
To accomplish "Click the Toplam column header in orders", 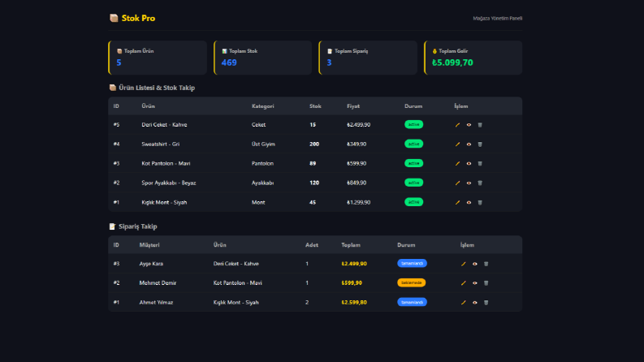I will [x=351, y=245].
